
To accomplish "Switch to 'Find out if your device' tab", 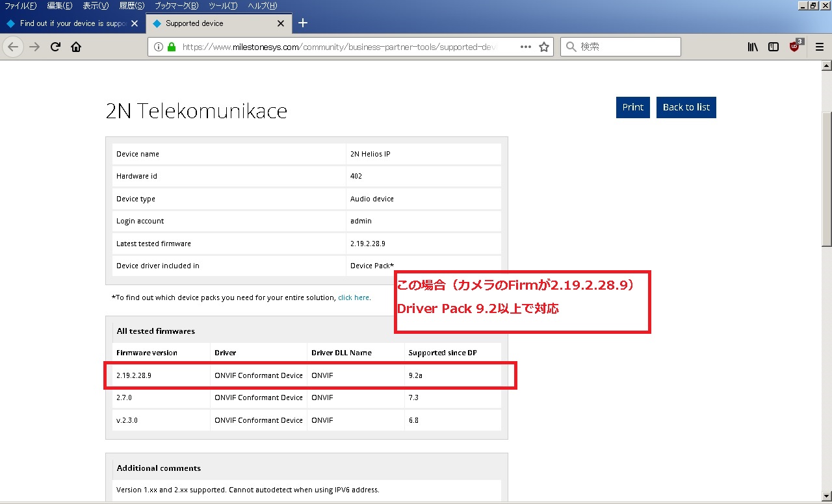I will pyautogui.click(x=72, y=23).
